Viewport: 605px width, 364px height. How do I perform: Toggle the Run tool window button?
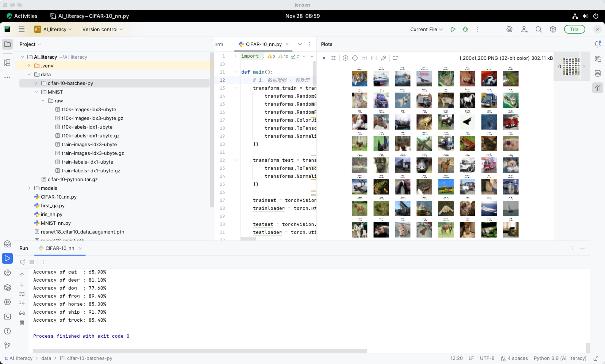pos(7,258)
